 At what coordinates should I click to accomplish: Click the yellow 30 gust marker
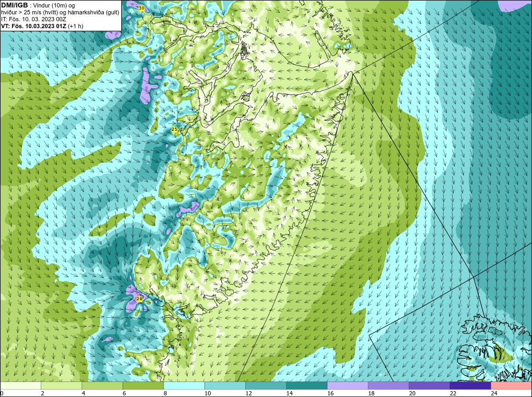click(x=142, y=8)
